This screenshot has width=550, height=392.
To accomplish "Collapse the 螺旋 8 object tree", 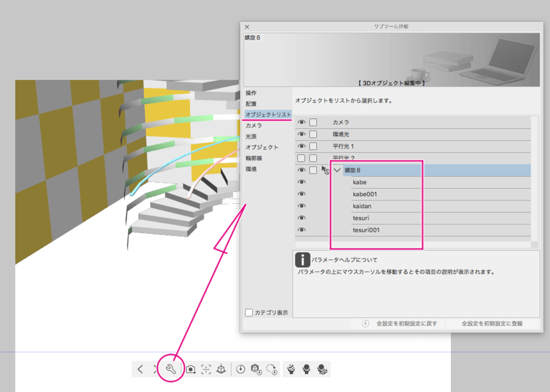I will coord(337,171).
